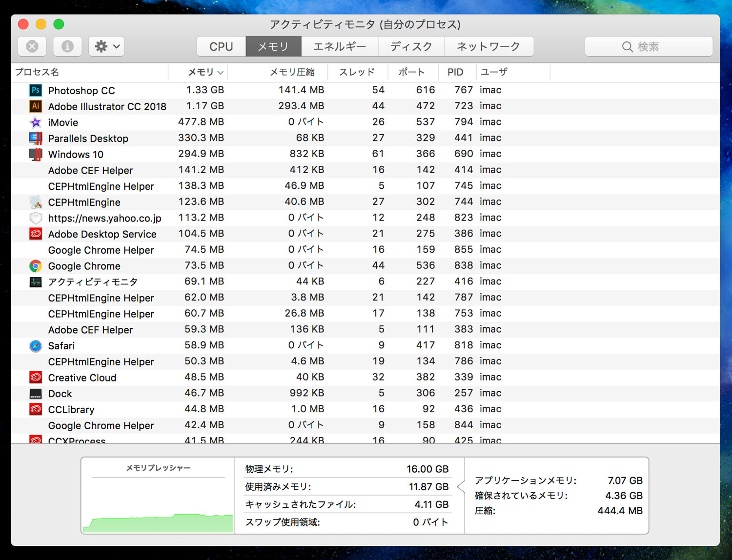Image resolution: width=732 pixels, height=560 pixels.
Task: Click the Safari compass icon
Action: coord(36,345)
